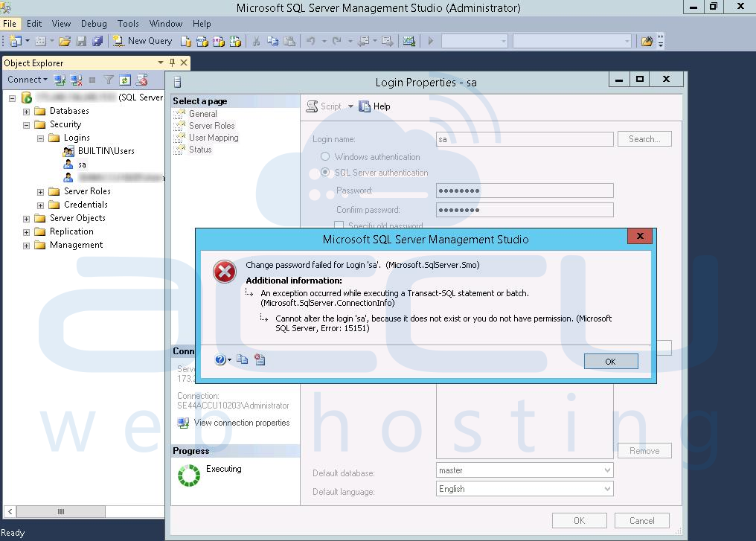Open the Window menu
Screen dimensions: 756x541
166,24
